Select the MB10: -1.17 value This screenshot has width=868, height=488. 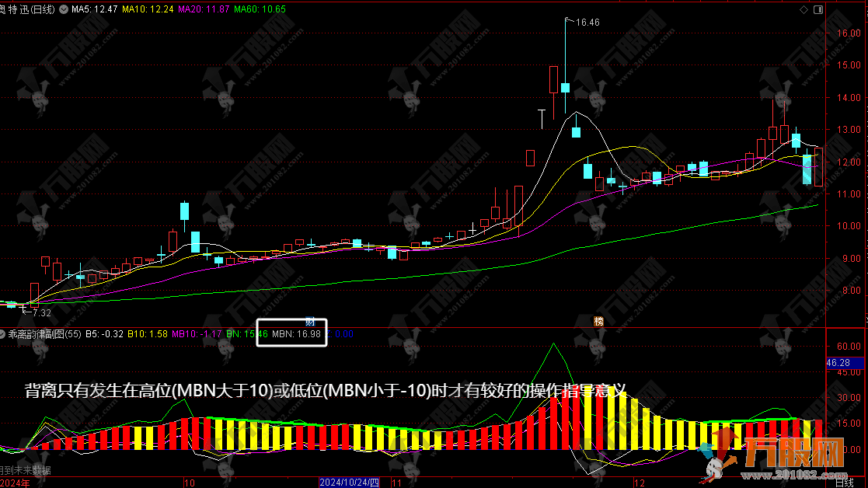(197, 334)
